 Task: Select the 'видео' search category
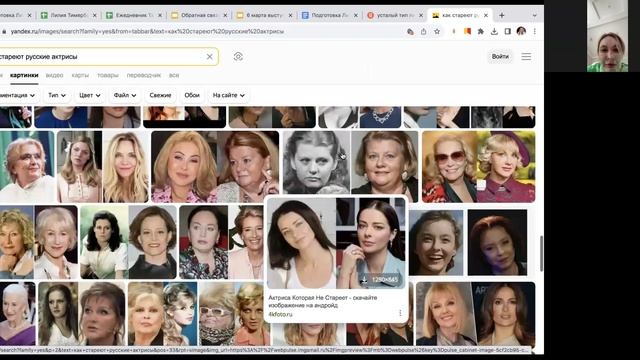pos(54,75)
